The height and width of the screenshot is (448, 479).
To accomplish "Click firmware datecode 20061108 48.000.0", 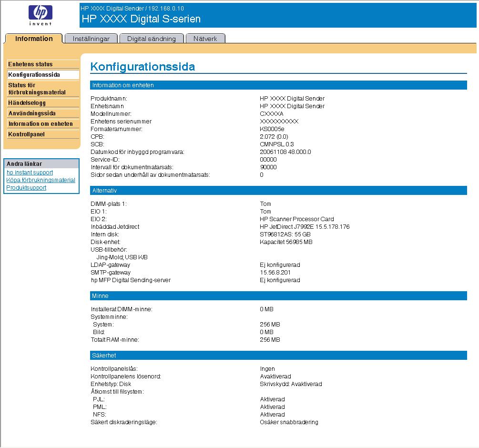I will click(x=285, y=152).
